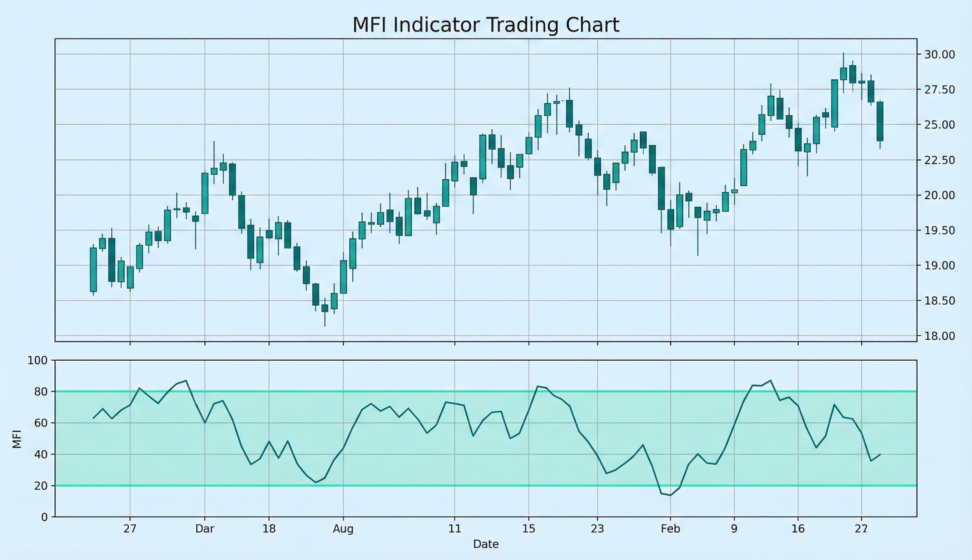Click the "60" MFI axis tick label
Viewport: 972px width, 560px height.
point(41,424)
